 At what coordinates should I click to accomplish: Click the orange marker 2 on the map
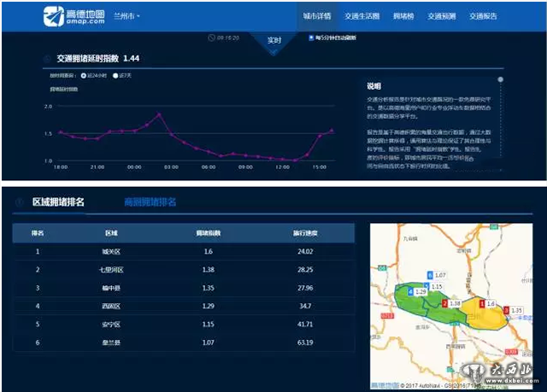[444, 303]
